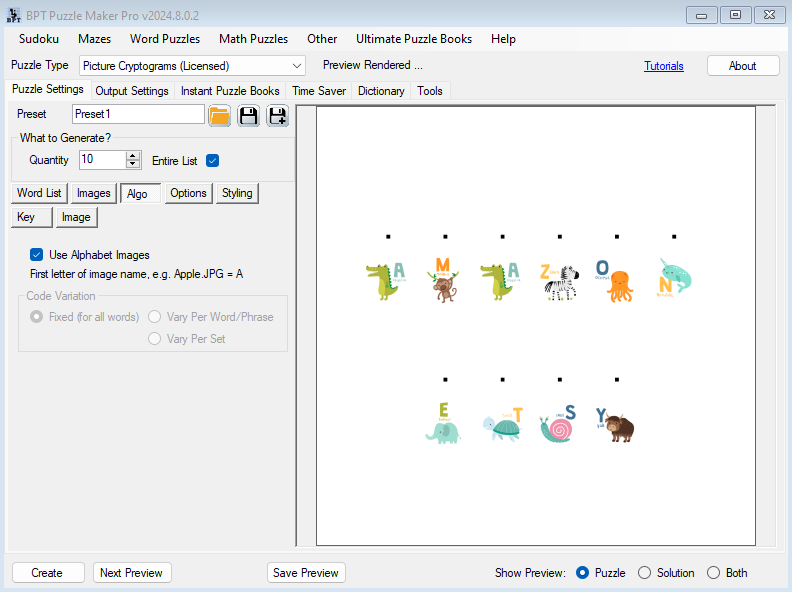This screenshot has width=792, height=592.
Task: Switch to the Output Settings tab
Action: 131,91
